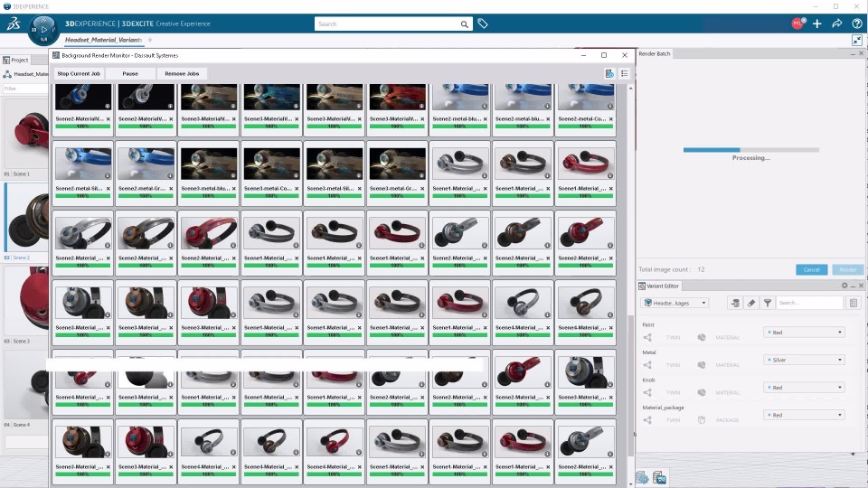This screenshot has height=488, width=868.
Task: Add a new tab with plus icon
Action: (150, 40)
